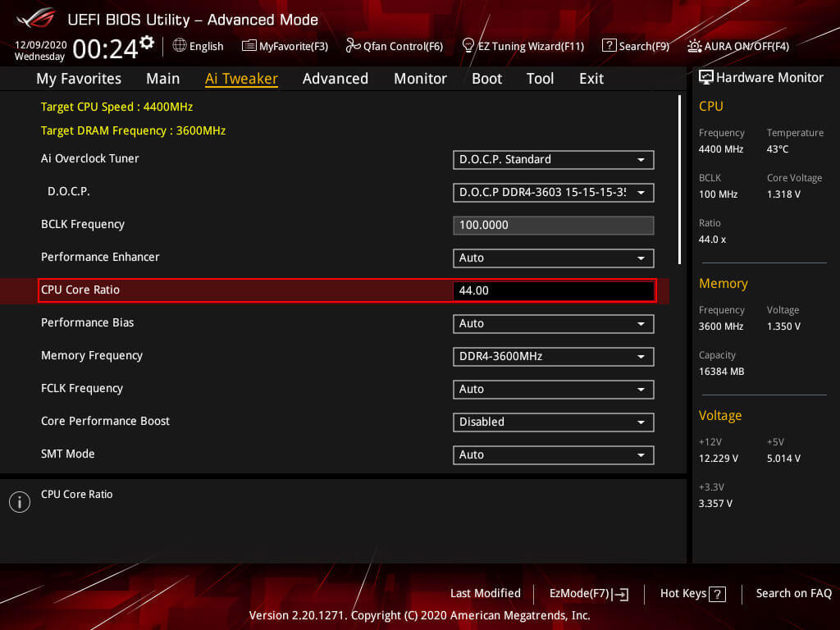Switch to the Main tab
840x630 pixels.
(163, 79)
